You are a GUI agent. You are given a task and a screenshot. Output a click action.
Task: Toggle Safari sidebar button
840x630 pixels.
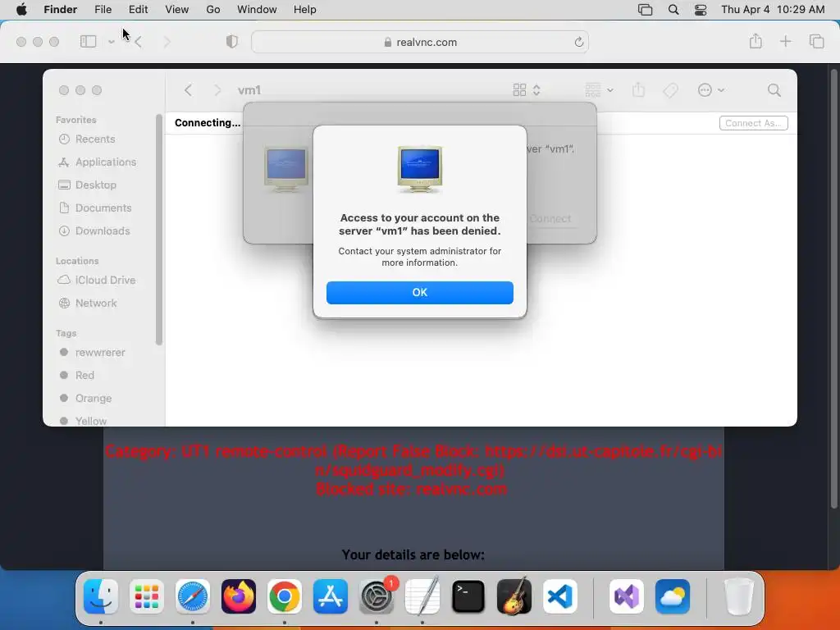pos(88,41)
